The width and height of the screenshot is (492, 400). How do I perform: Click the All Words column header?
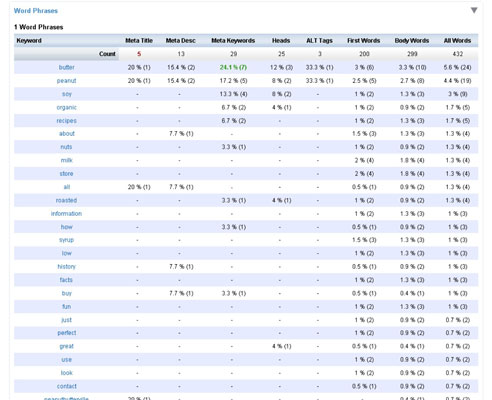[x=457, y=41]
